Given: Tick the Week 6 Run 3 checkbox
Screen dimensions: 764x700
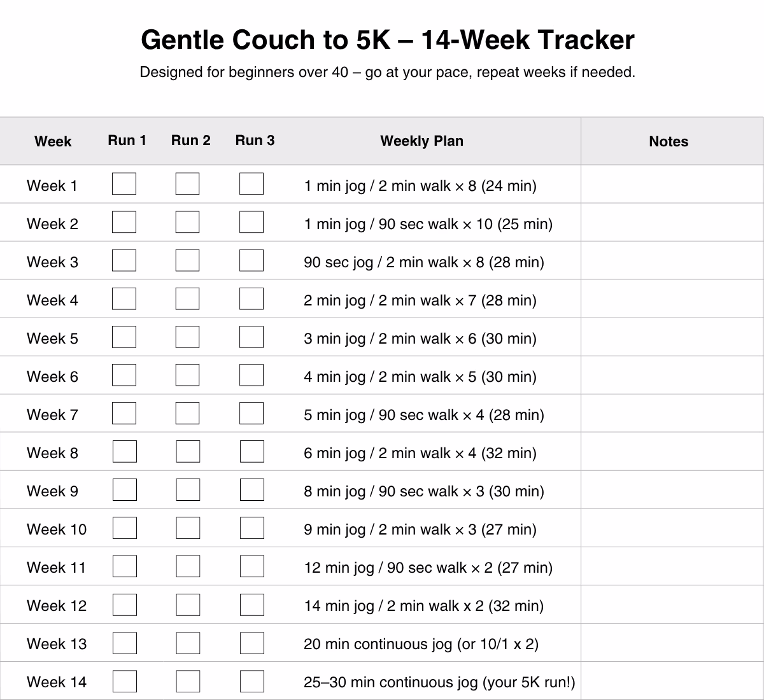Looking at the screenshot, I should coord(251,375).
